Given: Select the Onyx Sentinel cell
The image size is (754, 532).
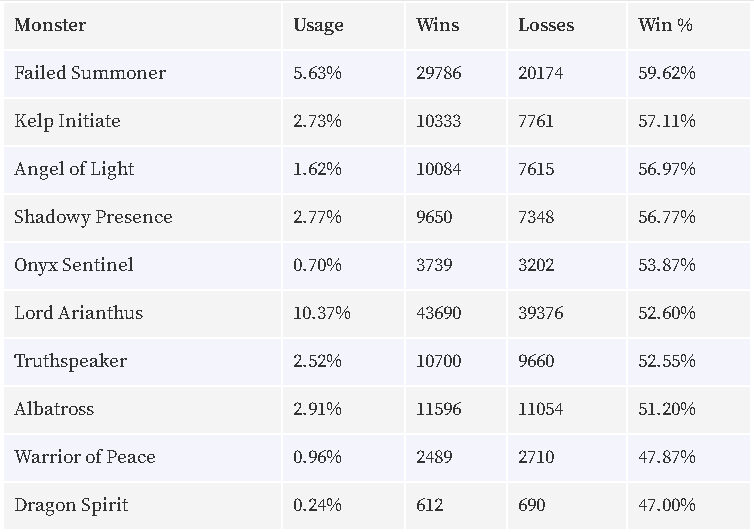Looking at the screenshot, I should pyautogui.click(x=74, y=265).
